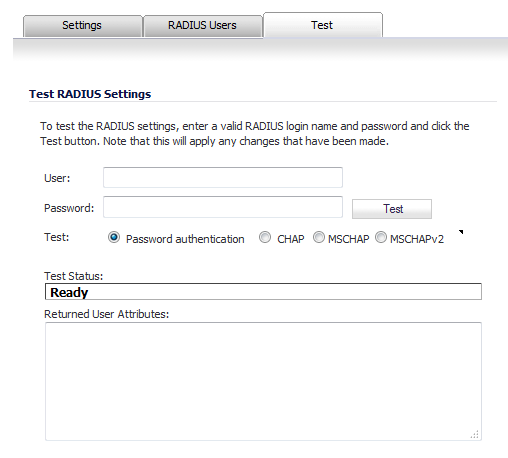Click the 'Password:' label
The width and height of the screenshot is (508, 458).
69,208
